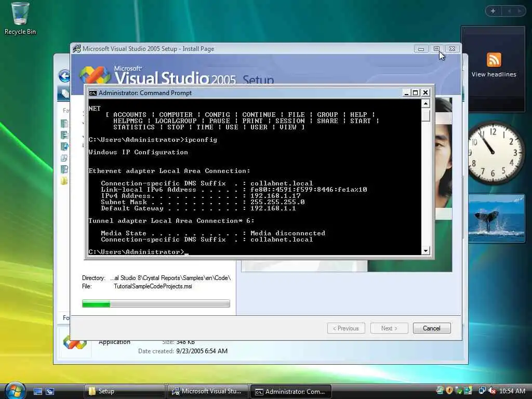Click the Show Desktop quick launch icon
This screenshot has height=399, width=532.
37,391
